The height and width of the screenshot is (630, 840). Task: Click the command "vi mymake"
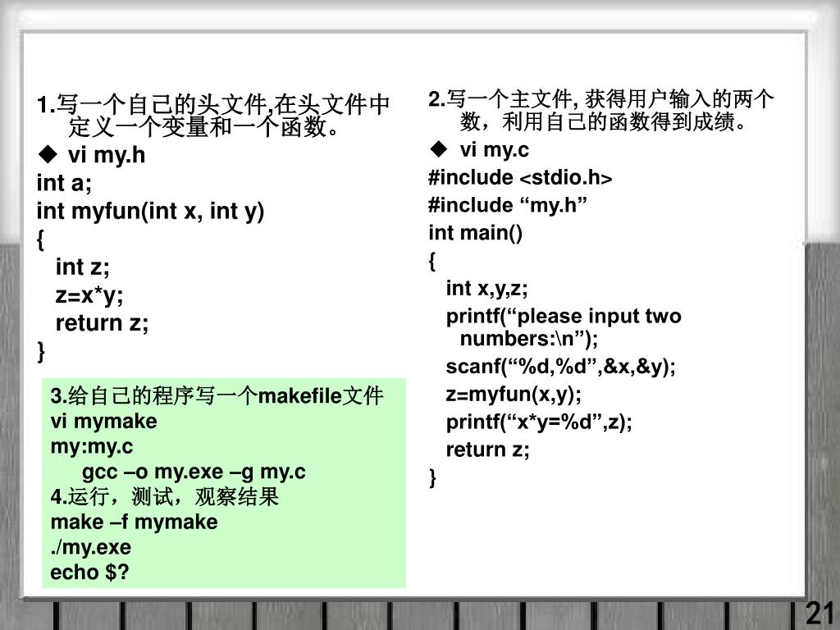click(x=104, y=422)
